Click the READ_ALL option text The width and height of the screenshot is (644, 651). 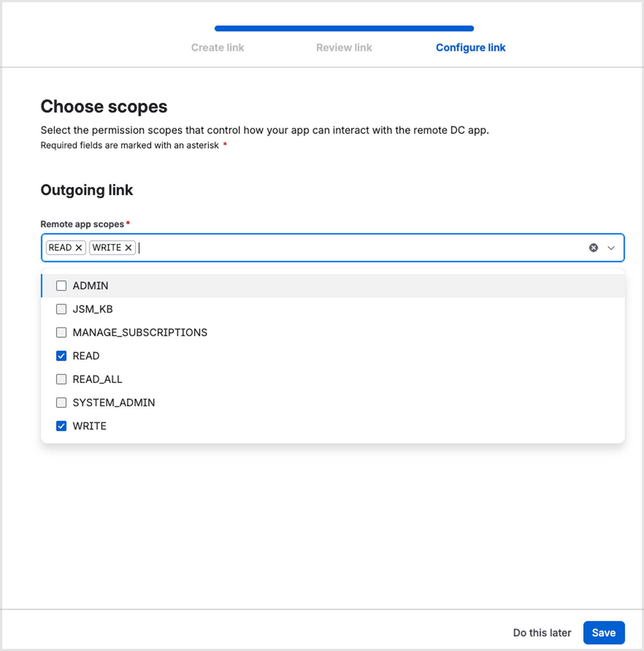tap(97, 379)
